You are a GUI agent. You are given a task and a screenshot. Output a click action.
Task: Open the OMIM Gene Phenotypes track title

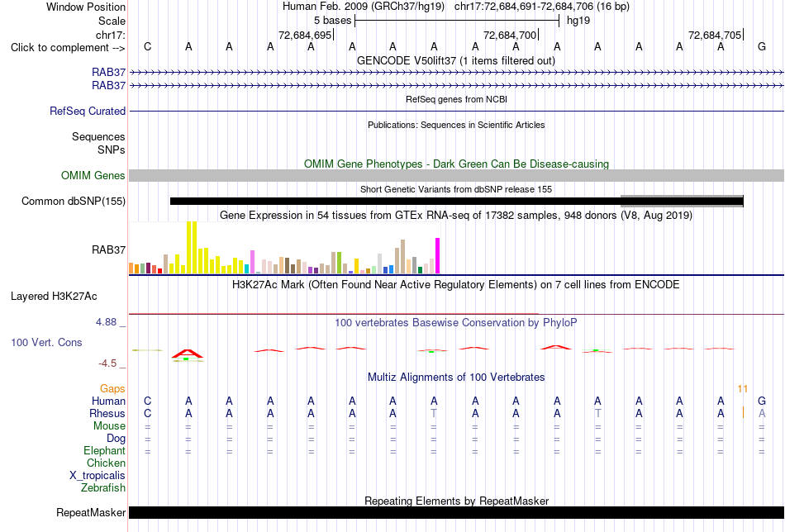point(456,164)
